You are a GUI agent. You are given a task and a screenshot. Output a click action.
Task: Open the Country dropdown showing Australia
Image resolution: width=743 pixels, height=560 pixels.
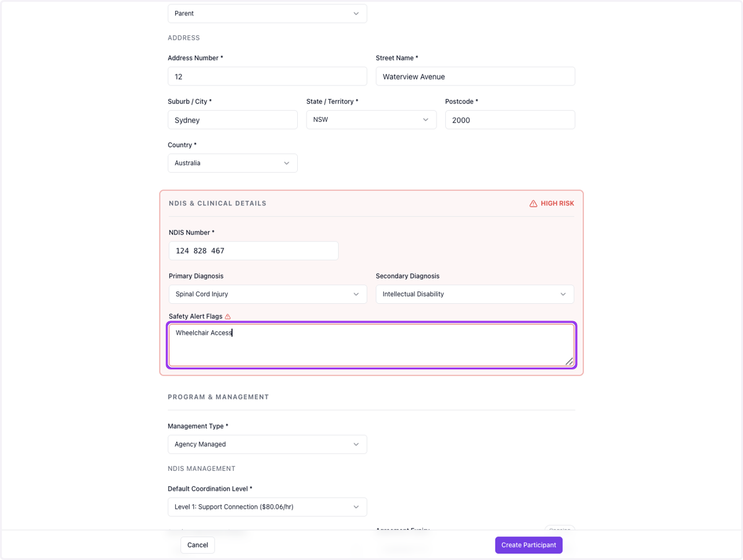click(233, 163)
